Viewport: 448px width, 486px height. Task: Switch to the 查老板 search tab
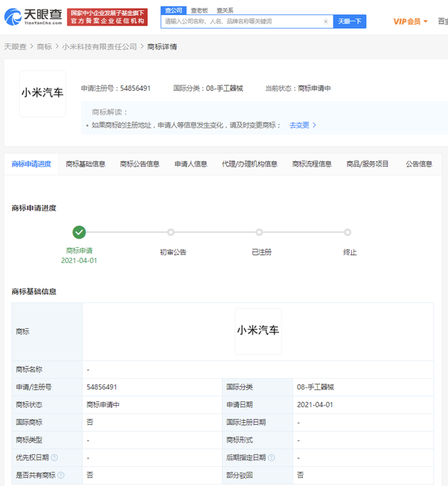(x=199, y=10)
